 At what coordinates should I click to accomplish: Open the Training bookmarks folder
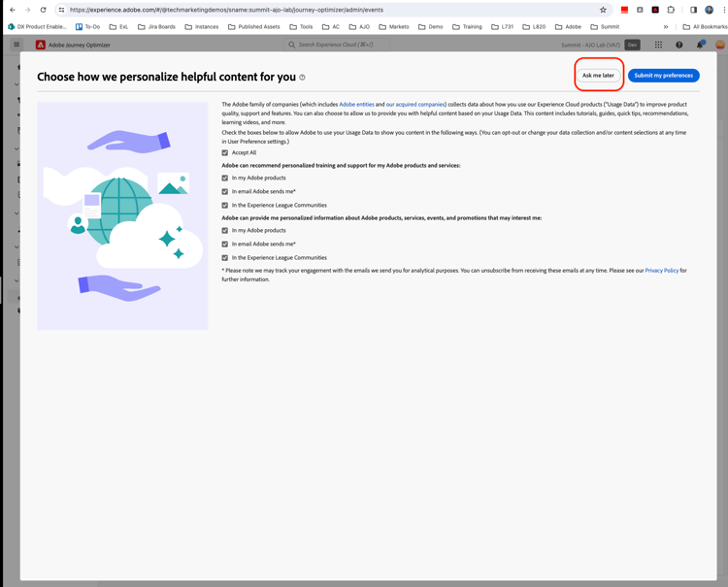467,27
